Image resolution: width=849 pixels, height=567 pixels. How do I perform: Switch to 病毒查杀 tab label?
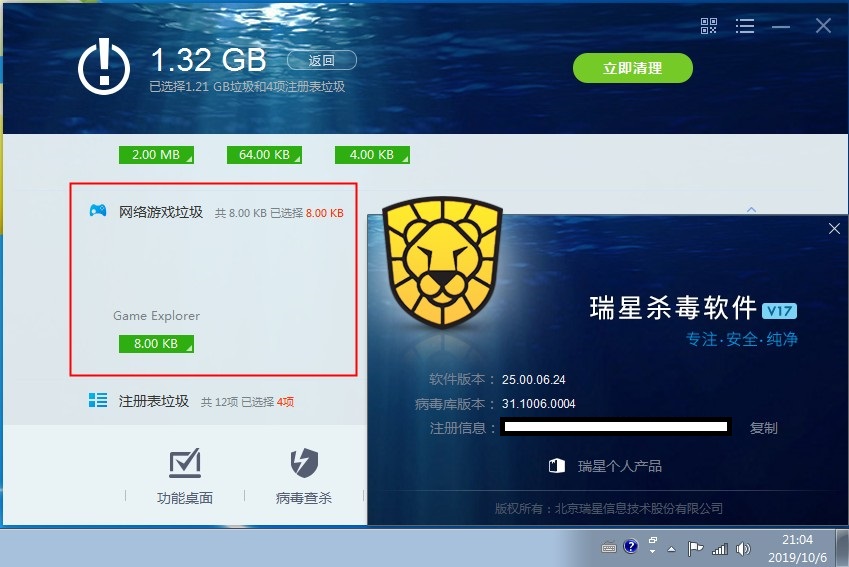(x=304, y=498)
